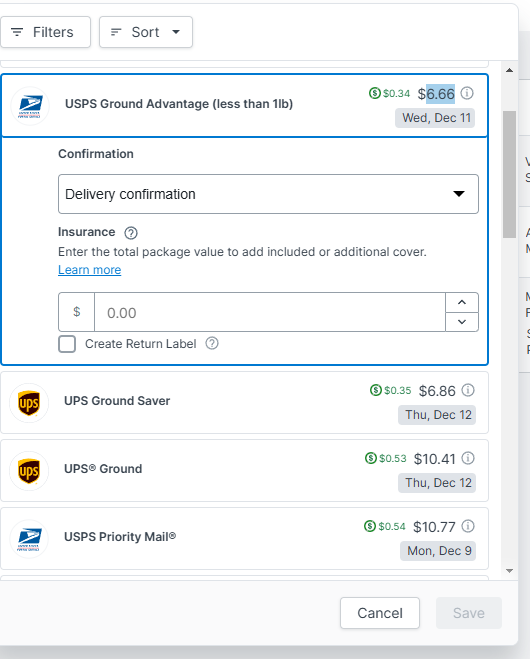Open the Filters panel
The width and height of the screenshot is (530, 659).
(x=45, y=32)
